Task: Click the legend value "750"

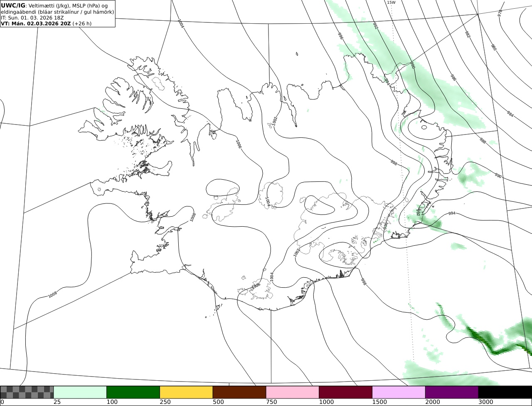Action: tap(271, 402)
